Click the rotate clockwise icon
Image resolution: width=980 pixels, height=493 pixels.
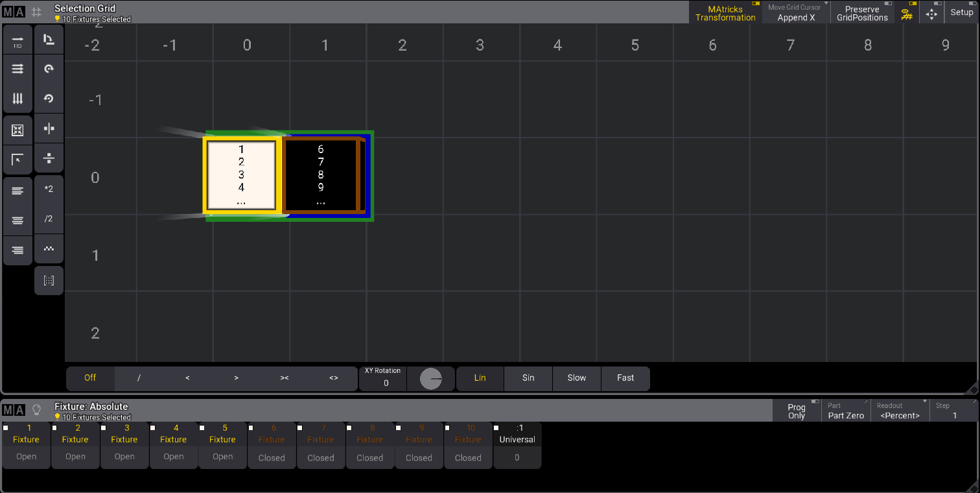49,69
